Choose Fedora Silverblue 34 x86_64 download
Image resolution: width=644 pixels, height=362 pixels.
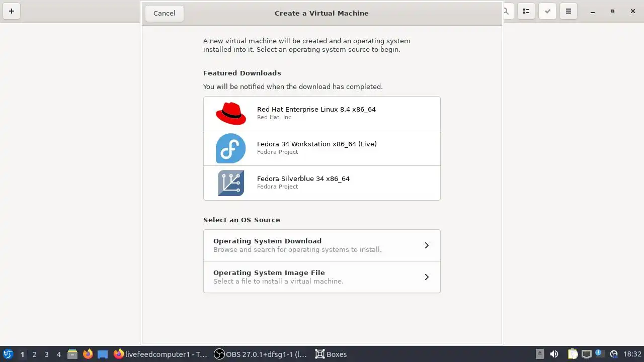[322, 183]
